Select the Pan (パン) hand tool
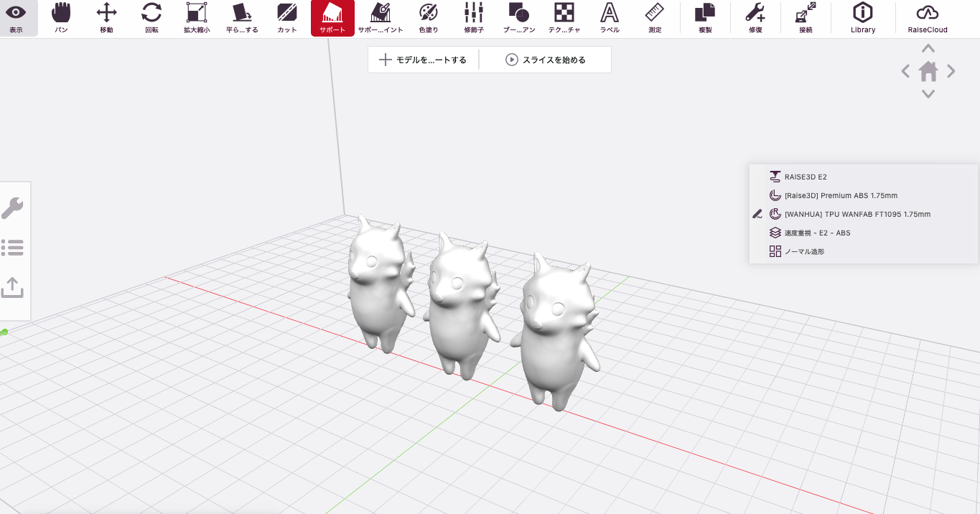Viewport: 980px width, 514px height. (62, 17)
